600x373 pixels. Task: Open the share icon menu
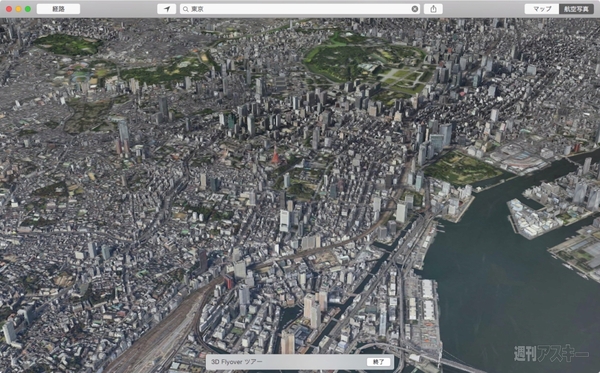(433, 9)
